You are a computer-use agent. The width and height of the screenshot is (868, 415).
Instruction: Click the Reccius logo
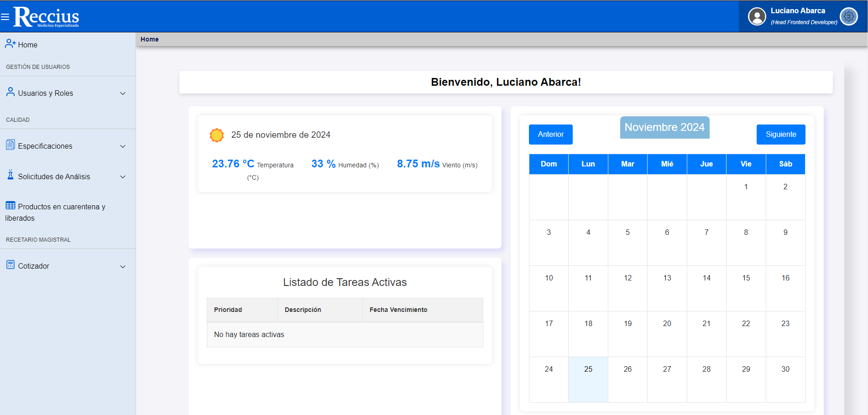47,17
